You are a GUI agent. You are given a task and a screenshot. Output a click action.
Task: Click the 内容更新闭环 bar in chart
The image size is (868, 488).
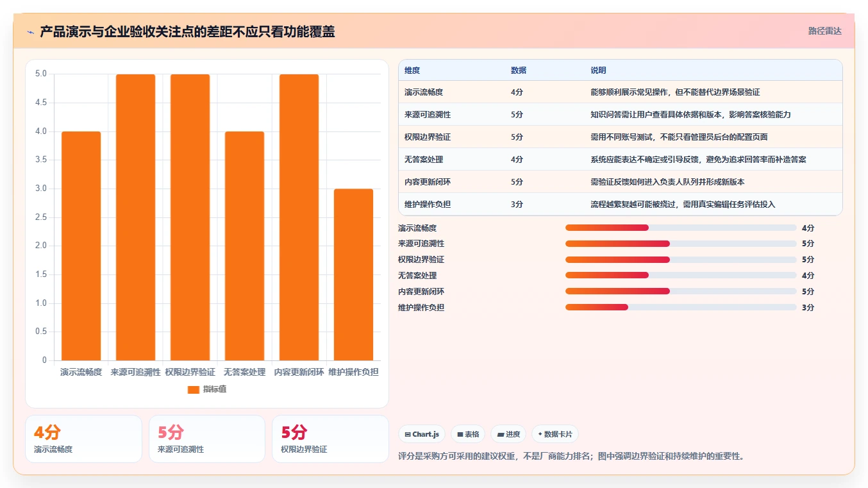pos(299,217)
